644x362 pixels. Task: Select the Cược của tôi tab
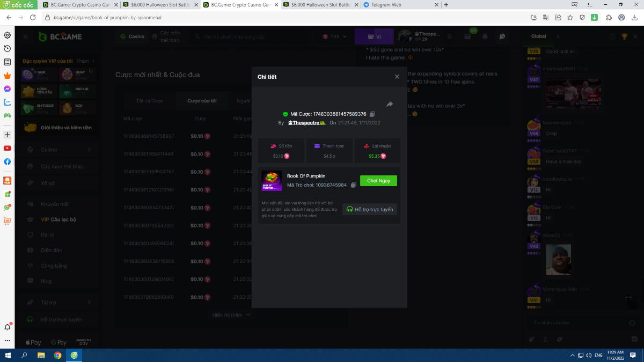202,101
